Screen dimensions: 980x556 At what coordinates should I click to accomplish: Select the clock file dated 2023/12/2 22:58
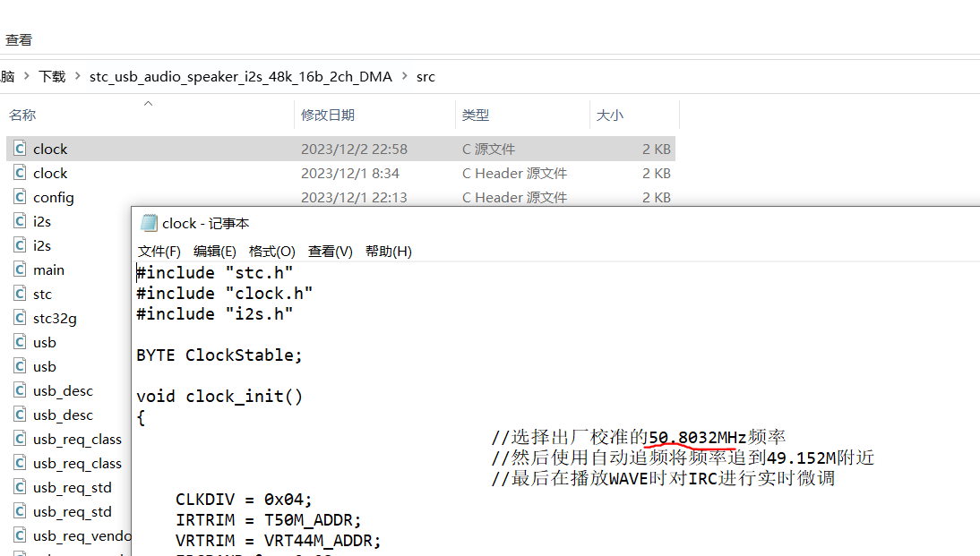coord(340,149)
